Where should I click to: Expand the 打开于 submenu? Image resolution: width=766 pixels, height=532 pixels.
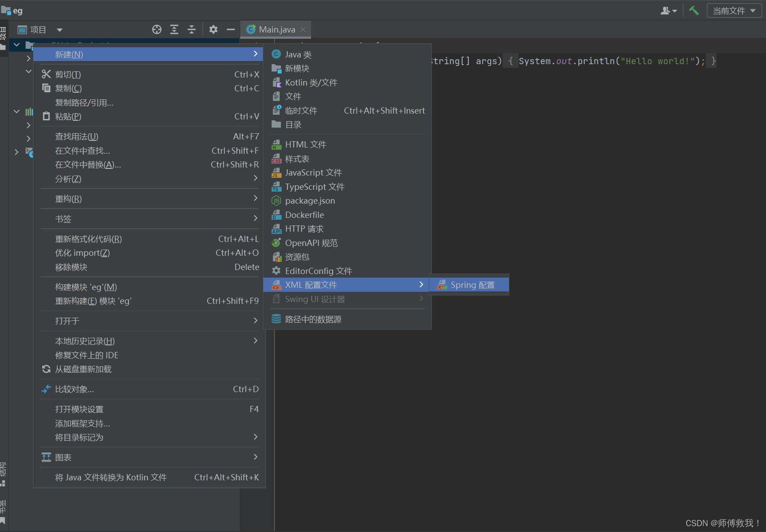pyautogui.click(x=149, y=321)
